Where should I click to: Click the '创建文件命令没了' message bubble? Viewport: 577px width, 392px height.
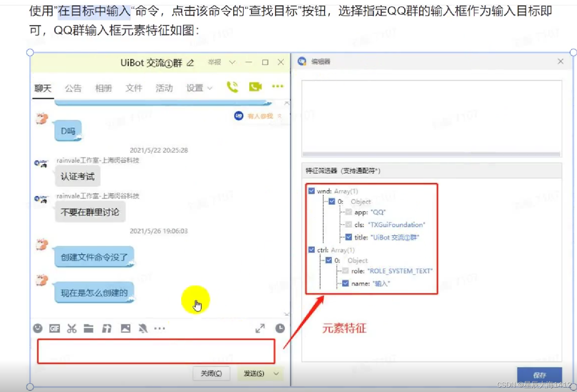click(94, 257)
